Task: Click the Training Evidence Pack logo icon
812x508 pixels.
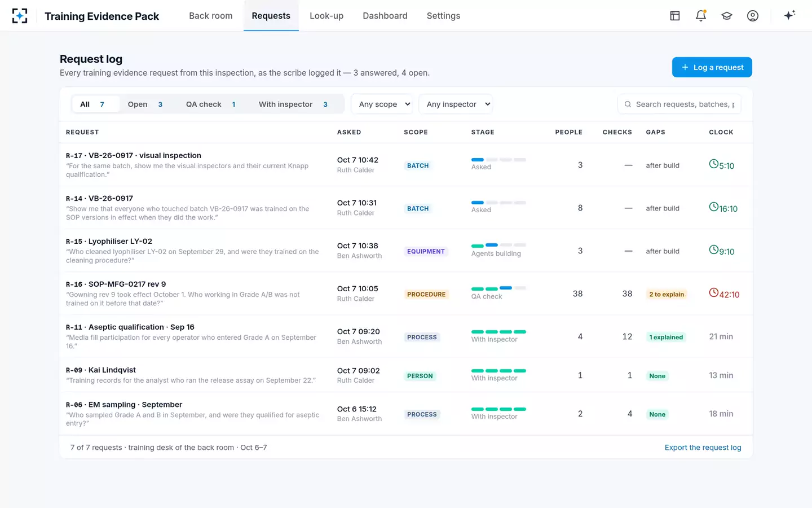Action: (20, 16)
